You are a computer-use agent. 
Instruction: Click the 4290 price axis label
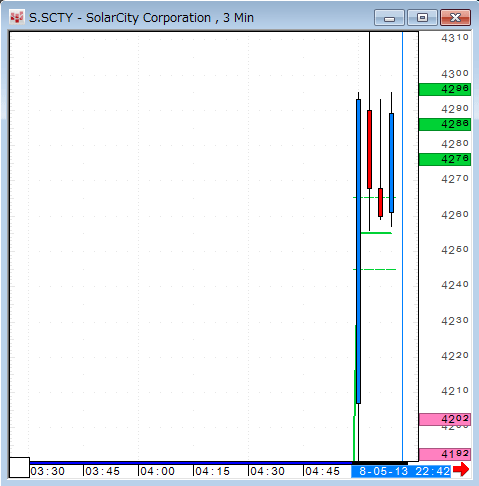[x=455, y=109]
